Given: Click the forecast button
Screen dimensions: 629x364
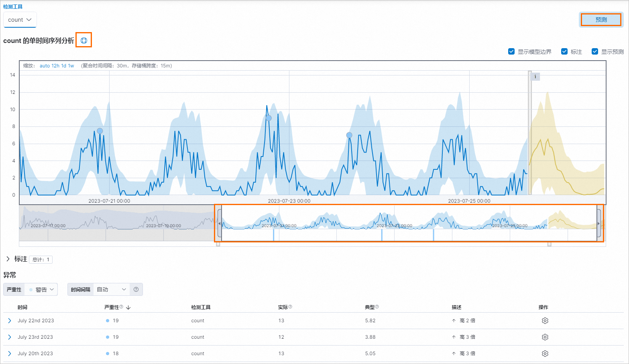Looking at the screenshot, I should tap(601, 20).
